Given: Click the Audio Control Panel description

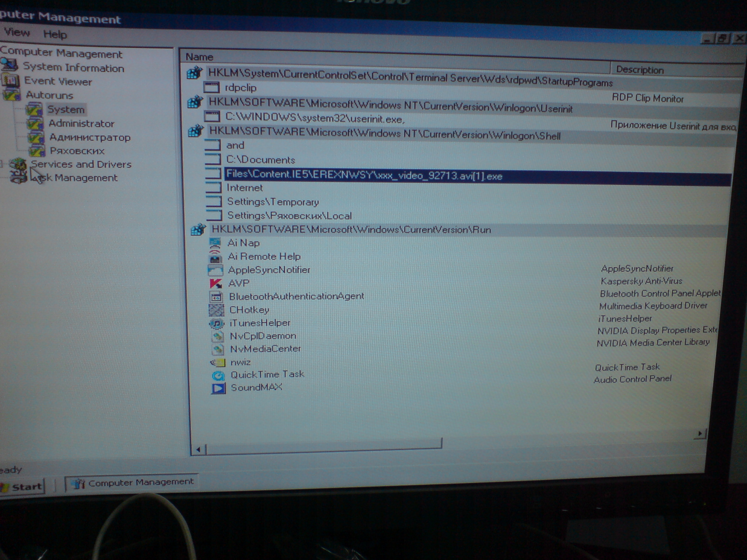Looking at the screenshot, I should point(632,379).
